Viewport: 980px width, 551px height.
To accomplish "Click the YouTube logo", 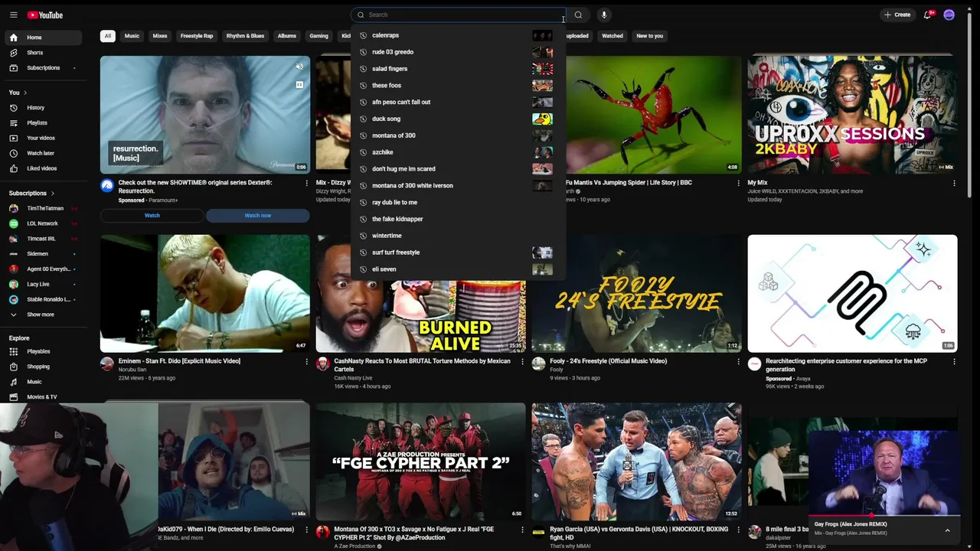I will pos(45,15).
